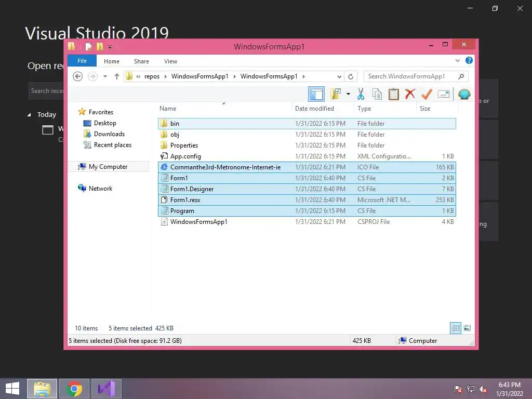Select the Program CS file
532x399 pixels.
(307, 211)
